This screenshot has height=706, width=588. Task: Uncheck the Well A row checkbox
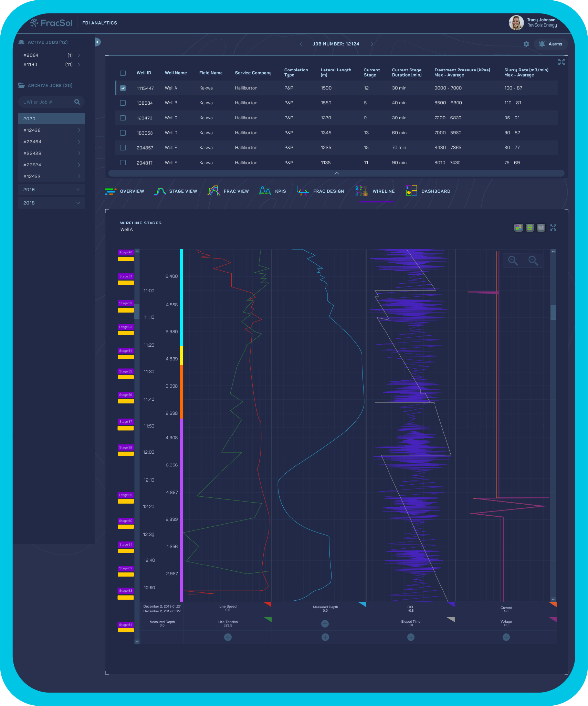(123, 88)
